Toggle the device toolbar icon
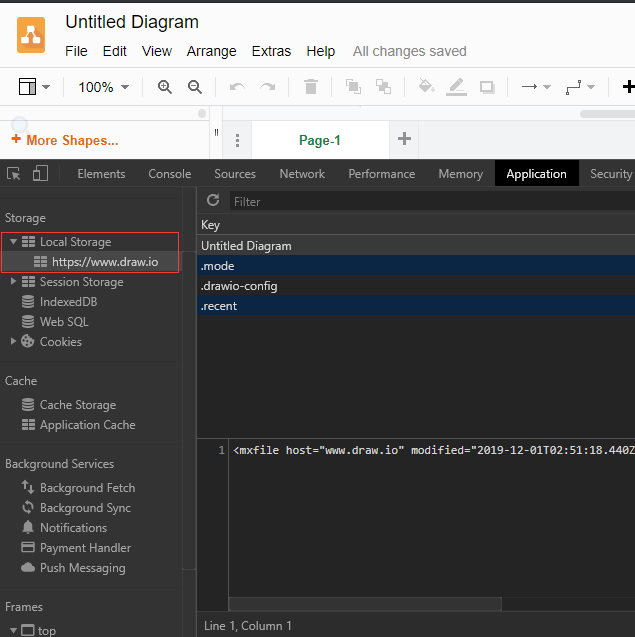Viewport: 635px width, 637px height. [x=40, y=173]
